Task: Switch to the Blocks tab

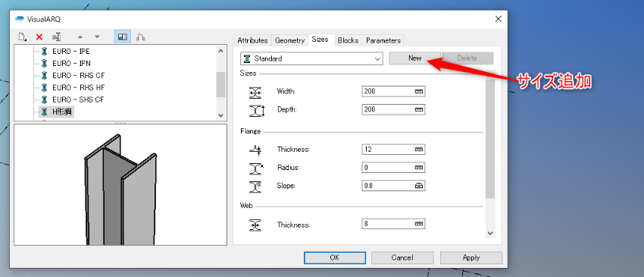Action: [348, 40]
